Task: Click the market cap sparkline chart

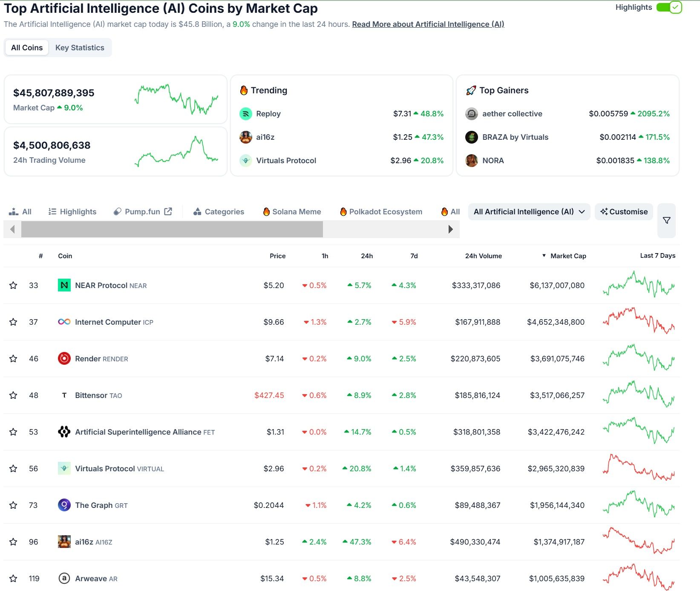Action: pos(176,99)
